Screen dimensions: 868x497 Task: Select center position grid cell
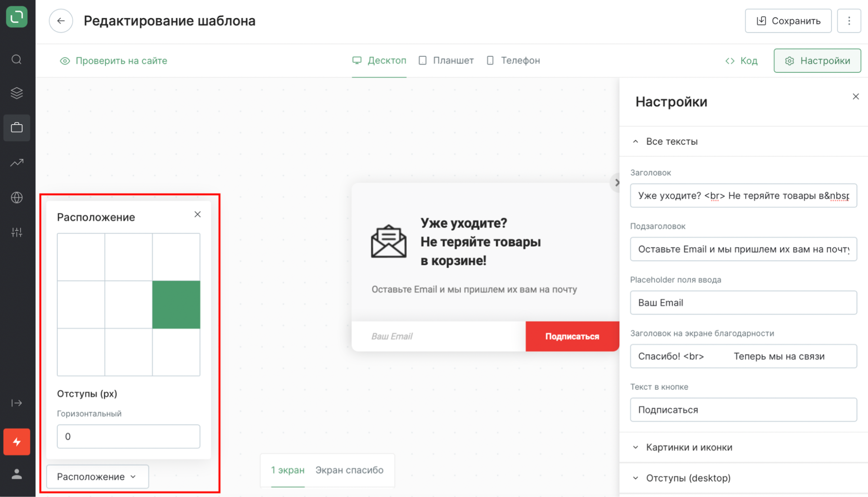[x=129, y=305]
